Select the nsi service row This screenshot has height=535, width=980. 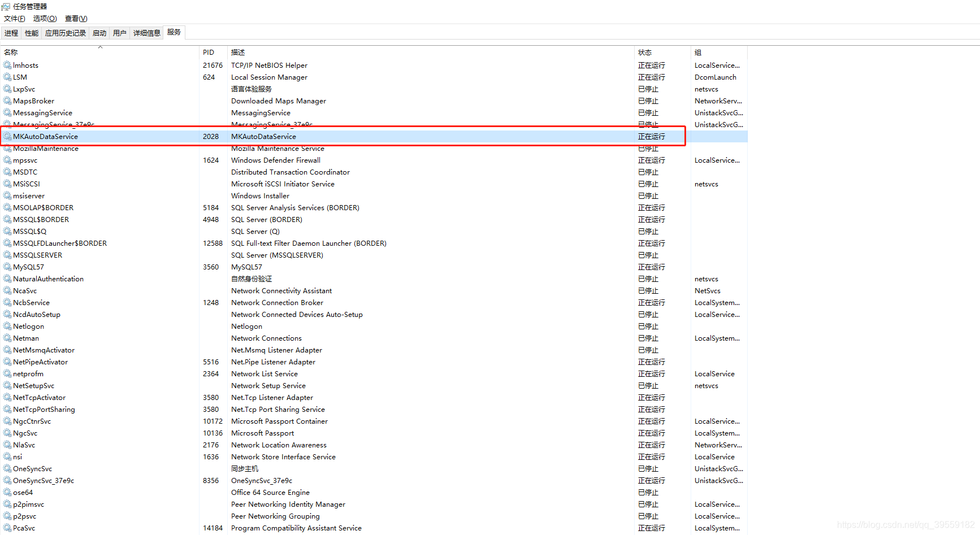[x=374, y=456]
